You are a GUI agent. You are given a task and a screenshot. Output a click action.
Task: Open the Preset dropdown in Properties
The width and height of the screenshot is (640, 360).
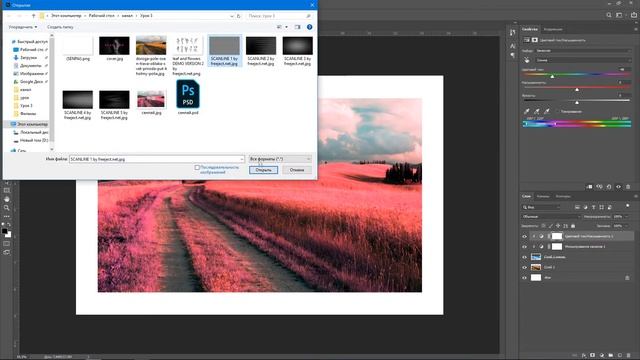(583, 51)
